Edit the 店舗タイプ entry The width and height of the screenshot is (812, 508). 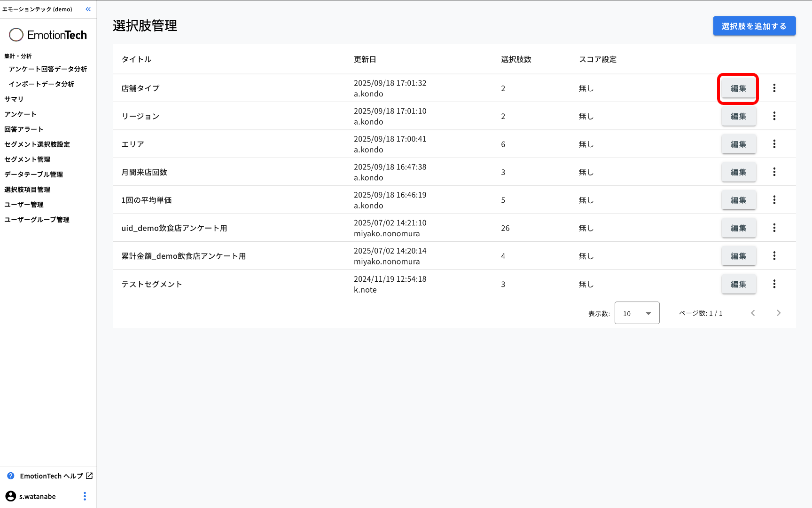(x=738, y=88)
